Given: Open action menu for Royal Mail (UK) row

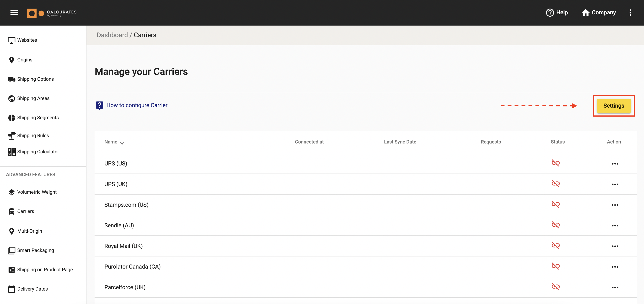Looking at the screenshot, I should [615, 246].
